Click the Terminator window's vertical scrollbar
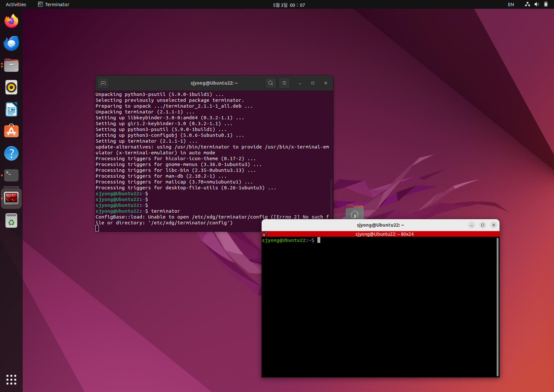 click(x=498, y=307)
